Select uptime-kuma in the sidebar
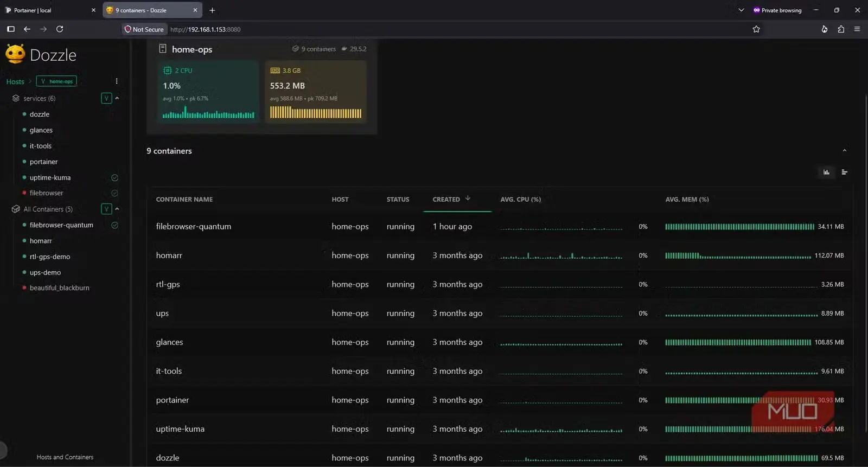 [x=50, y=177]
